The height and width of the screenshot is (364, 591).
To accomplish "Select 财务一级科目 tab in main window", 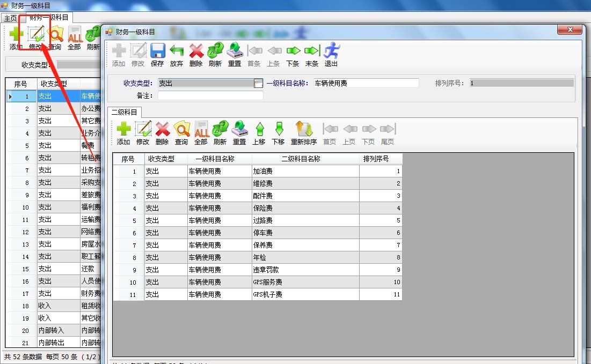I will click(x=49, y=17).
